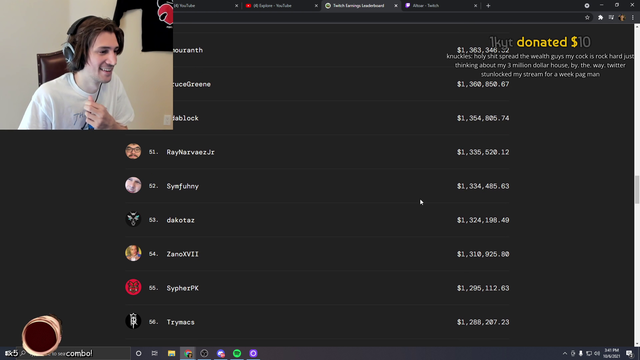640x360 pixels.
Task: Open the Chrome three-dot menu
Action: pos(633,17)
